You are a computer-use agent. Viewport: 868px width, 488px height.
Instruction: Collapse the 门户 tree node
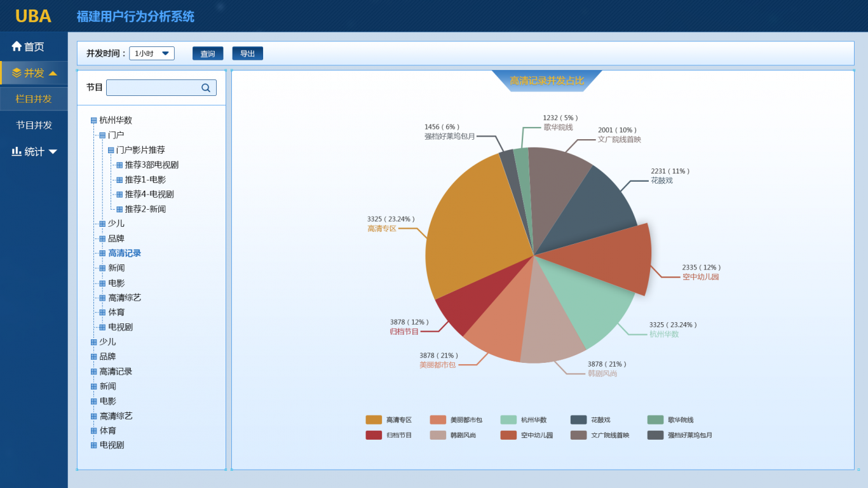[102, 135]
